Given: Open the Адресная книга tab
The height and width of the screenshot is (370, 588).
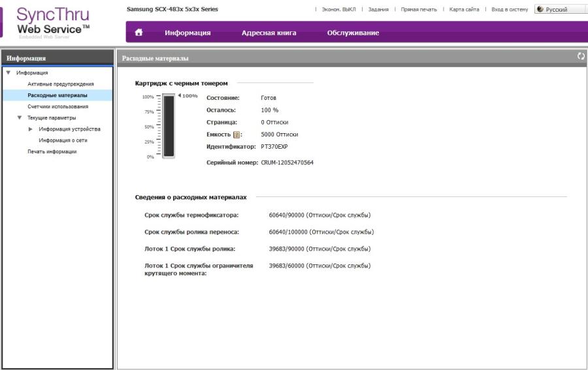Looking at the screenshot, I should pos(269,33).
